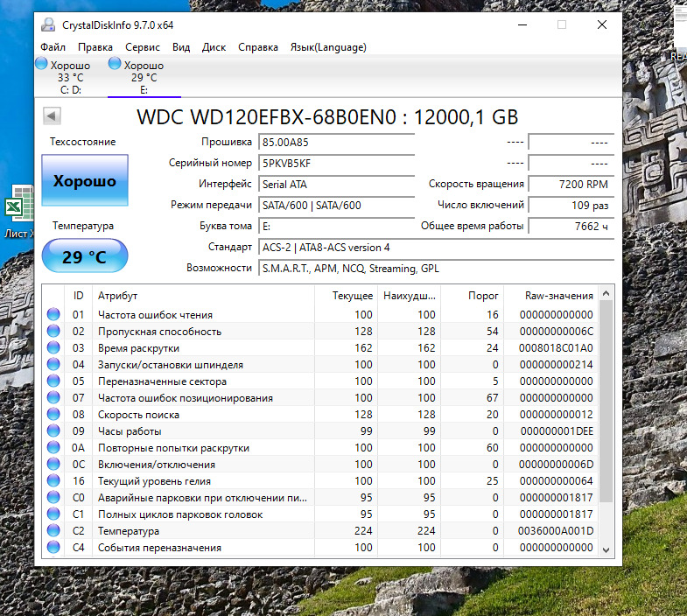The image size is (687, 616).
Task: Click the Хорошо health status button
Action: (85, 181)
